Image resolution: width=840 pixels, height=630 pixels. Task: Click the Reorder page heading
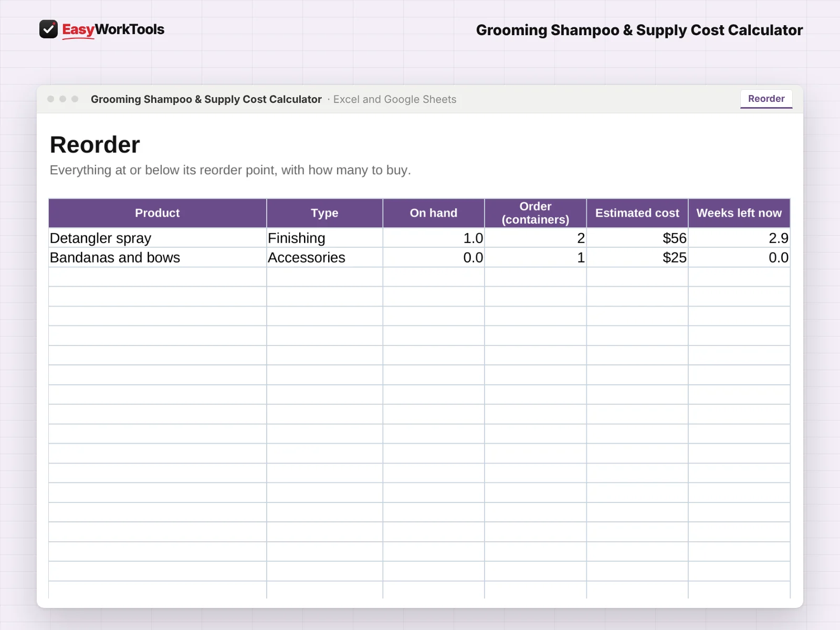pyautogui.click(x=95, y=145)
